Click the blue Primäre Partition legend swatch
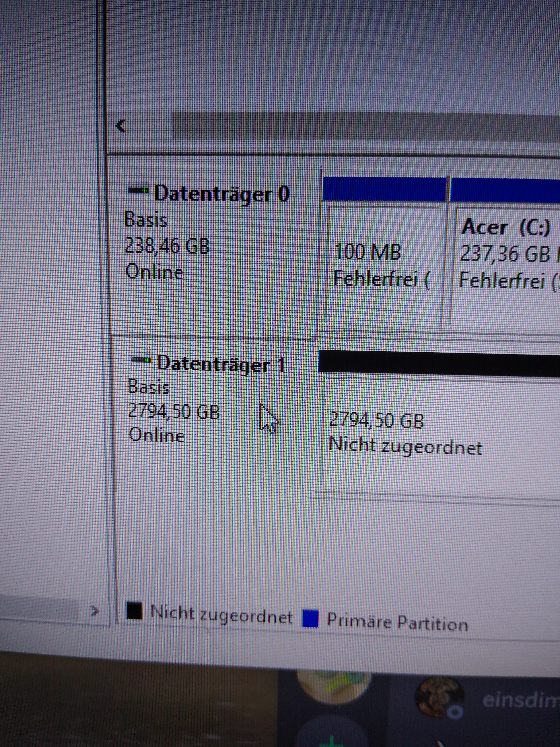The image size is (560, 747). 310,618
